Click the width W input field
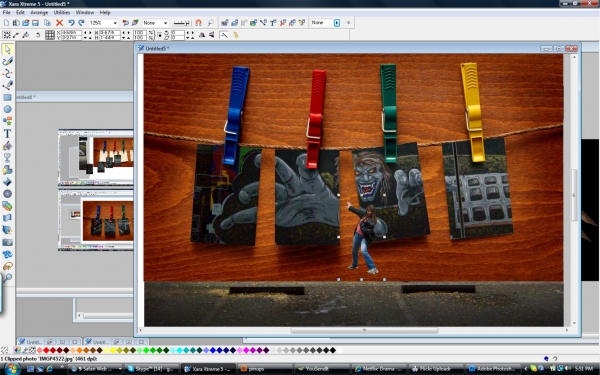This screenshot has width=600, height=375. click(x=110, y=33)
